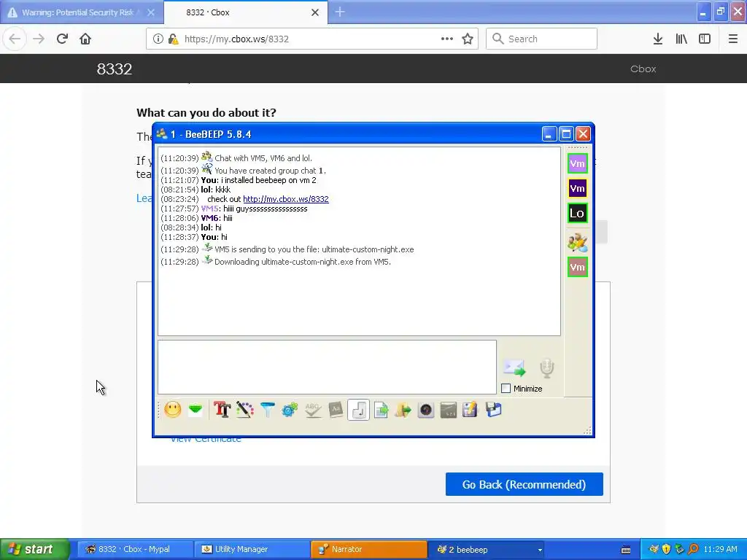
Task: Open the chat font color picker
Action: [x=245, y=410]
